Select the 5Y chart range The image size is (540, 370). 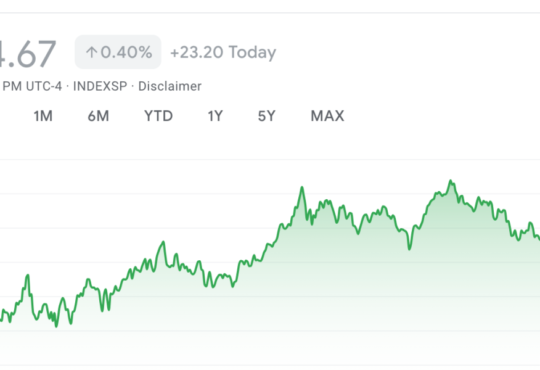(267, 116)
